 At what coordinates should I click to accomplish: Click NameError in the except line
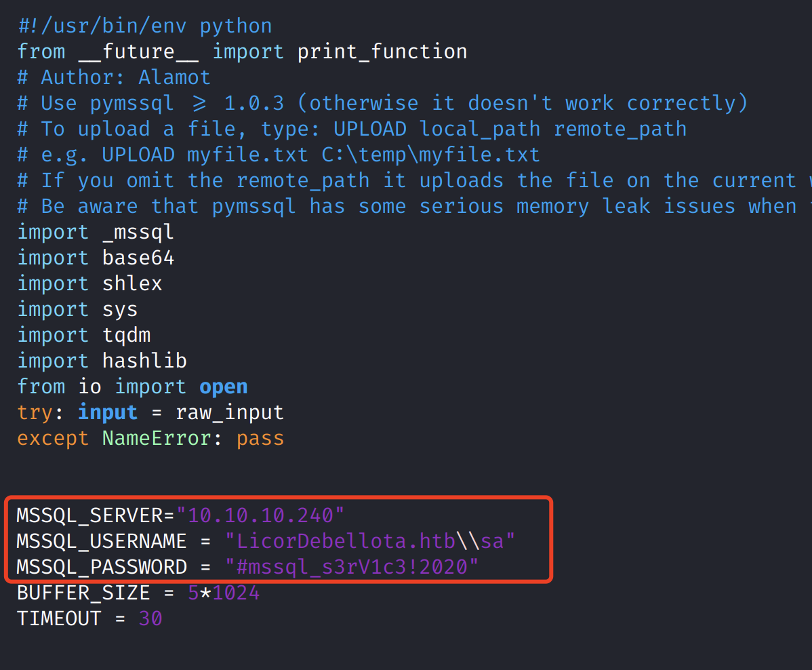157,438
